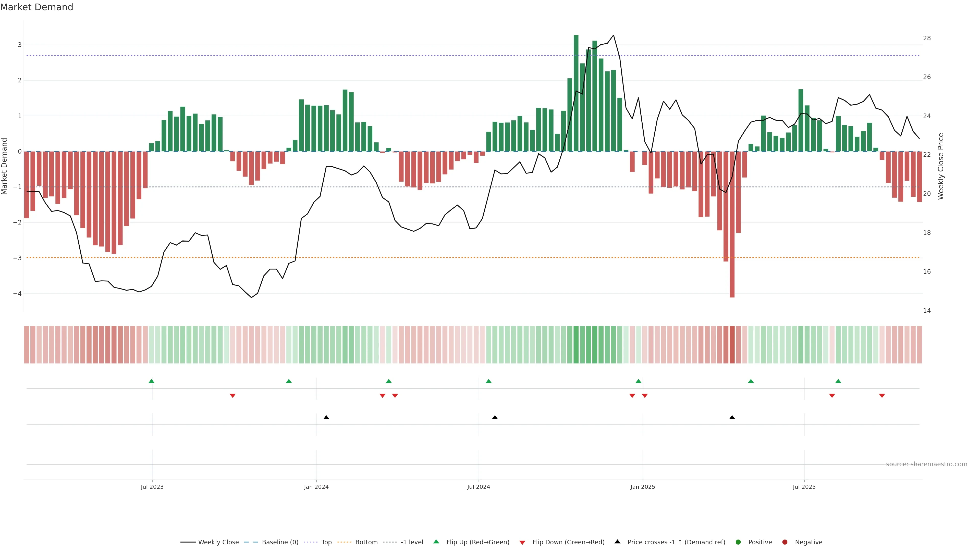The width and height of the screenshot is (980, 551).
Task: Click the Flip Down red triangle legend icon
Action: pos(522,543)
